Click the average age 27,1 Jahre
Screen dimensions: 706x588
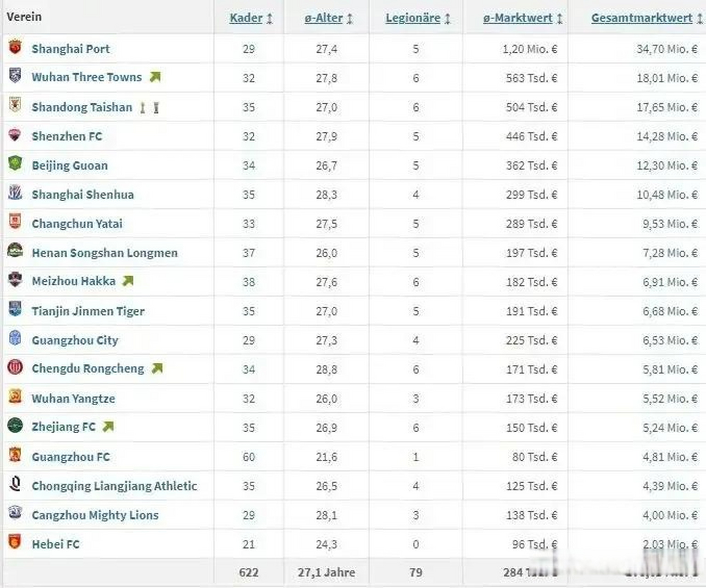tap(326, 573)
